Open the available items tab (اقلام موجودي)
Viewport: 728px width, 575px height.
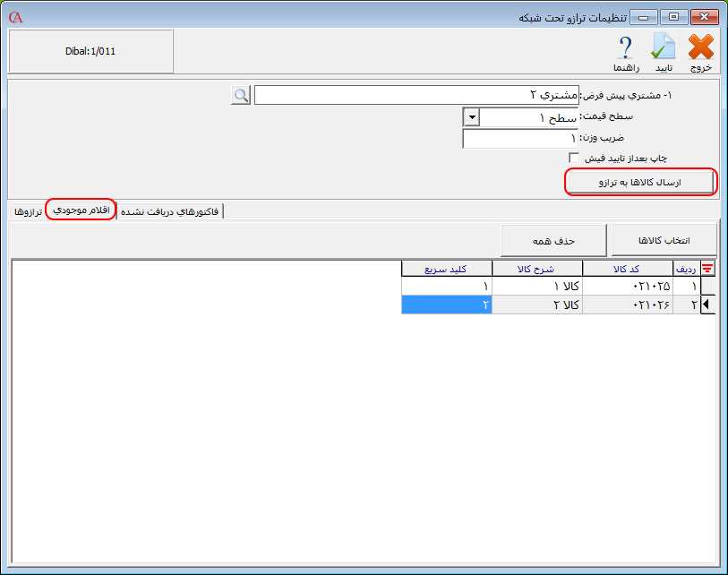pyautogui.click(x=81, y=210)
